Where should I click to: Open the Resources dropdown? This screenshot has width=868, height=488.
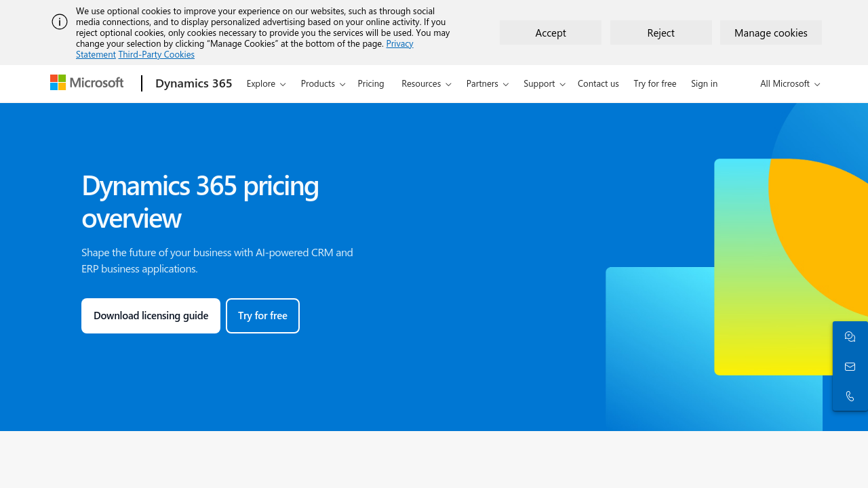click(x=426, y=83)
